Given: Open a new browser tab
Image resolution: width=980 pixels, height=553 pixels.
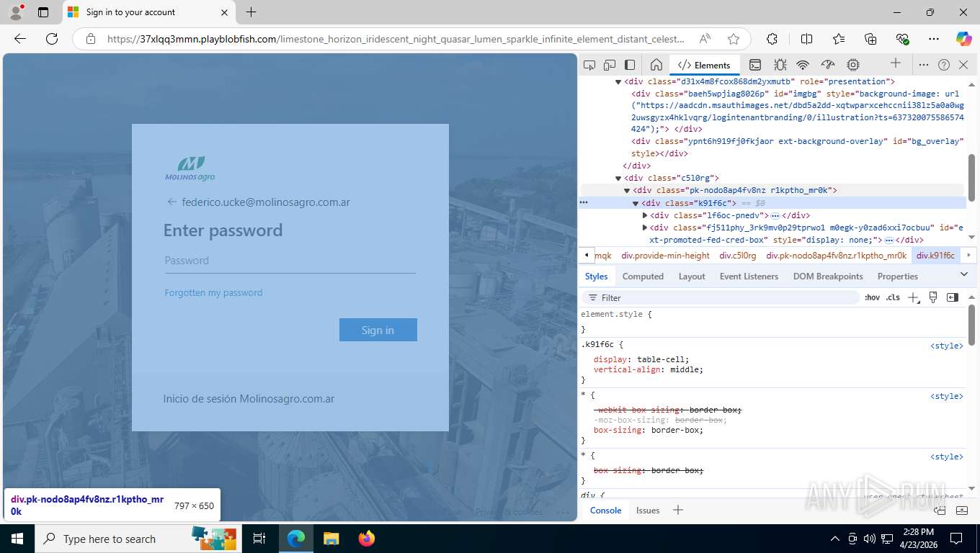Looking at the screenshot, I should 251,12.
